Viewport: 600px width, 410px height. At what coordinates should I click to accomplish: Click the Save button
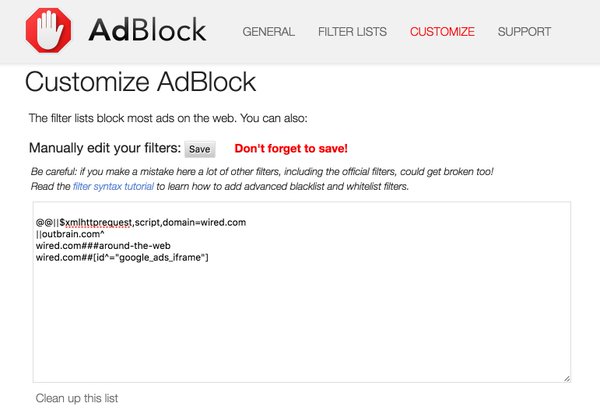200,149
